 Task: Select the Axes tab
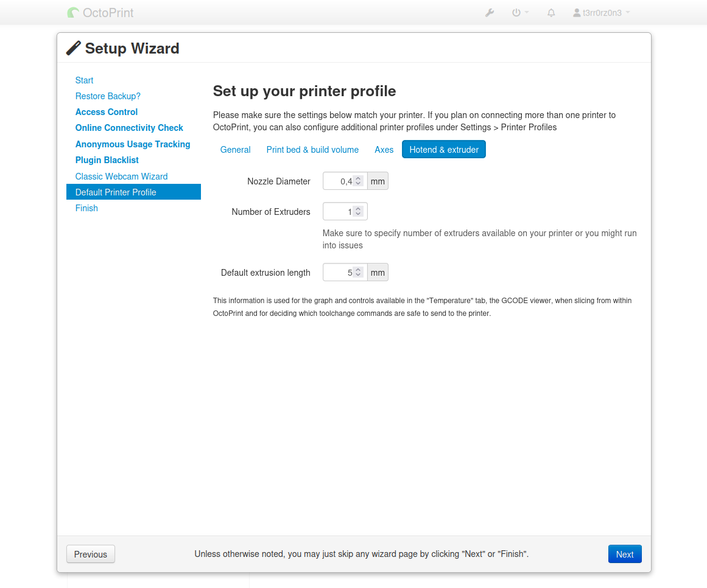[384, 150]
